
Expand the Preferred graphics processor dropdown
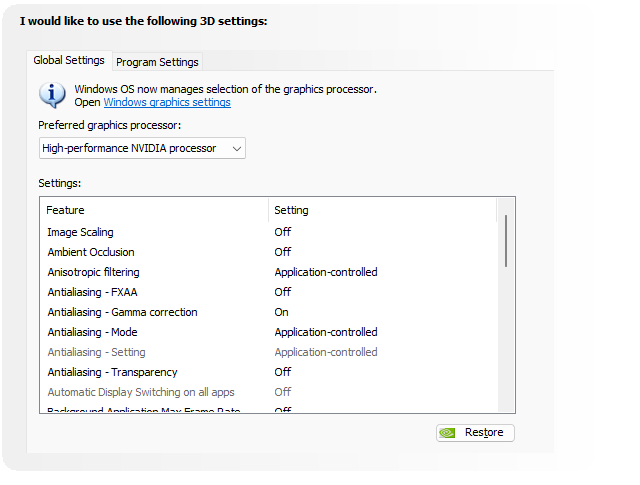(142, 148)
